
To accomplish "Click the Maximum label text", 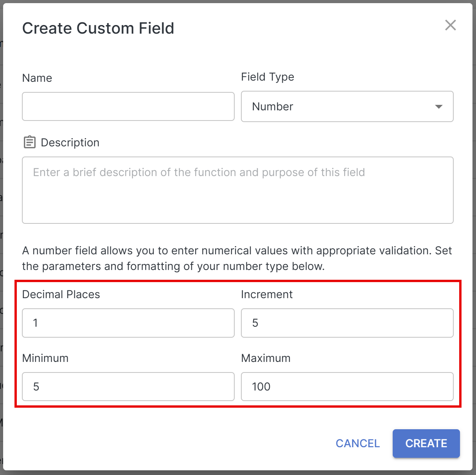I will [x=266, y=358].
